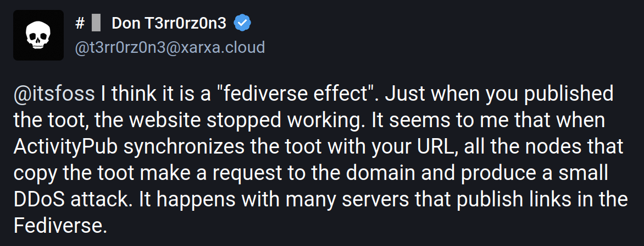This screenshot has width=644, height=246.
Task: Click the grey block emoji beside the name
Action: click(96, 24)
